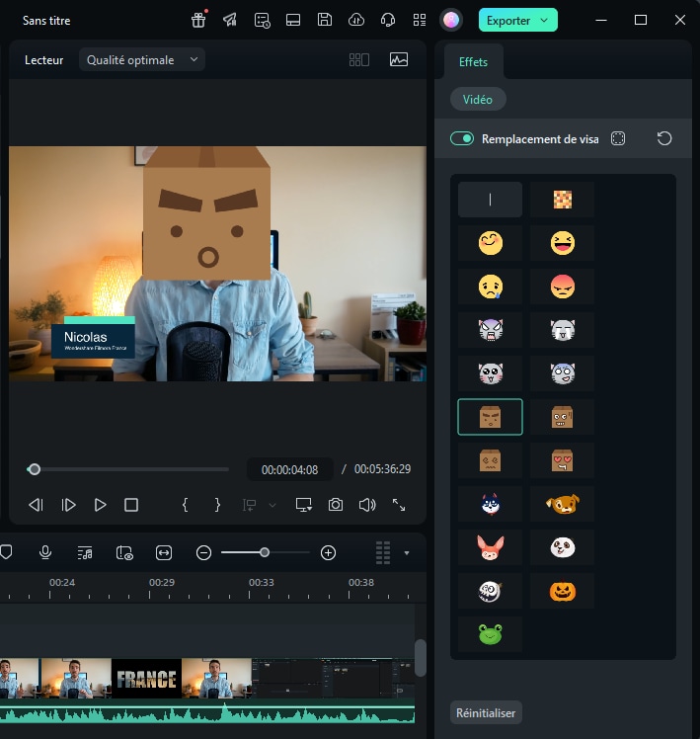Toggle Remplacement de visage switch off
This screenshot has height=739, width=700.
pos(462,138)
